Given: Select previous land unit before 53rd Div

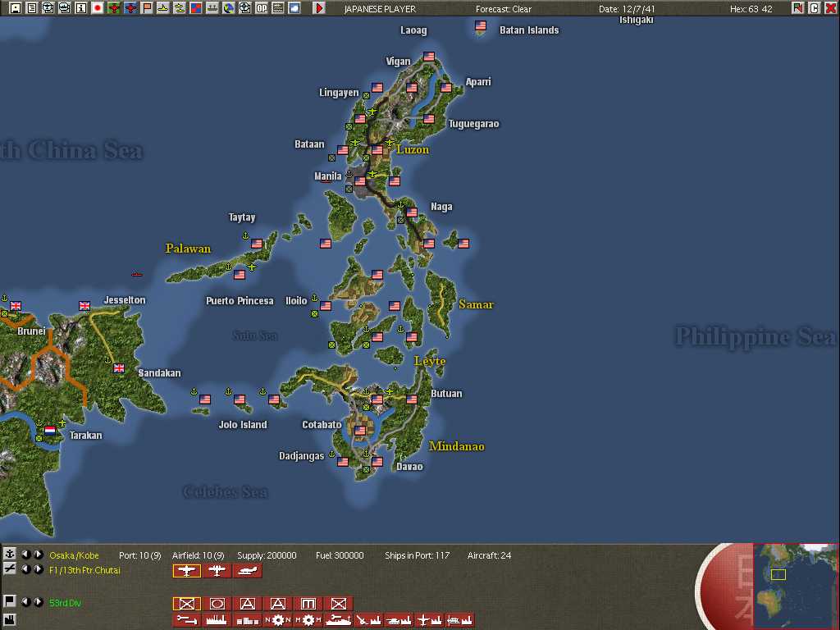Looking at the screenshot, I should coord(26,601).
